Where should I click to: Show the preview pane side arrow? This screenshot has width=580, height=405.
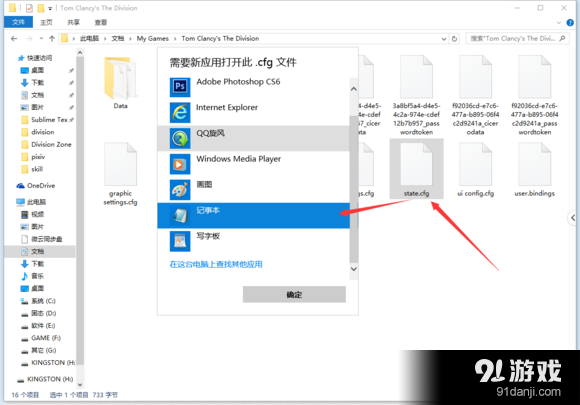point(573,218)
